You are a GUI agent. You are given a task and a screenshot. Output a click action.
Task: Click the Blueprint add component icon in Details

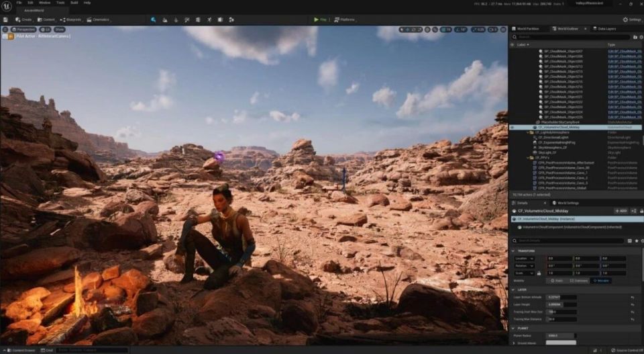[634, 211]
